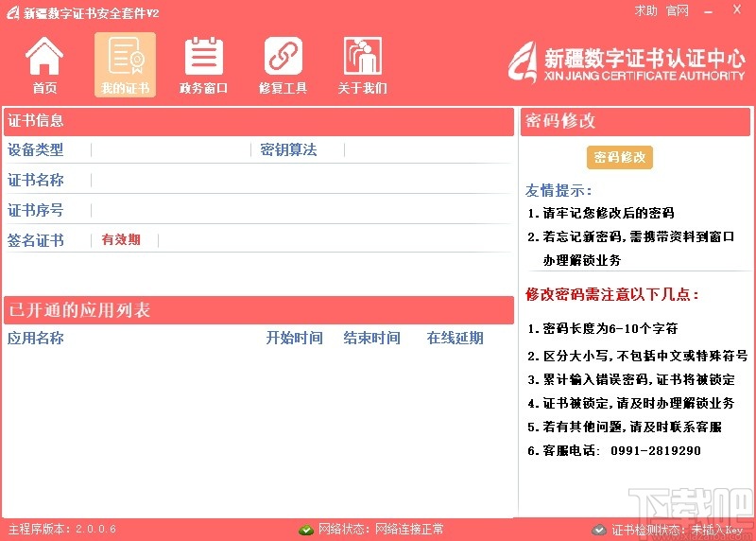Click tip 请牢记您修改后的密码
This screenshot has width=756, height=541.
pyautogui.click(x=601, y=213)
